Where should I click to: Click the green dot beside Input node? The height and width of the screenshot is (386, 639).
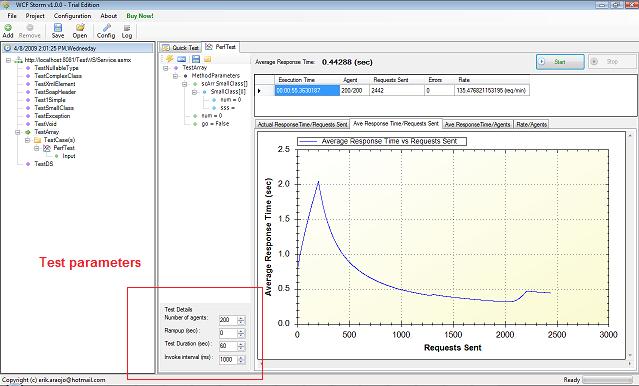click(x=56, y=156)
